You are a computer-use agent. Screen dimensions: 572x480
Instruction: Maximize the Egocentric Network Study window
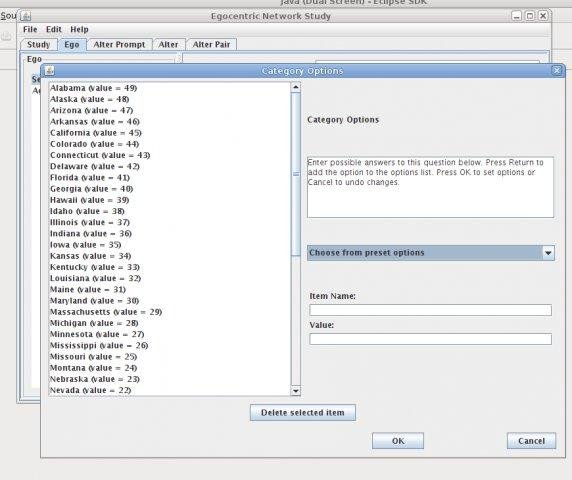pyautogui.click(x=530, y=16)
